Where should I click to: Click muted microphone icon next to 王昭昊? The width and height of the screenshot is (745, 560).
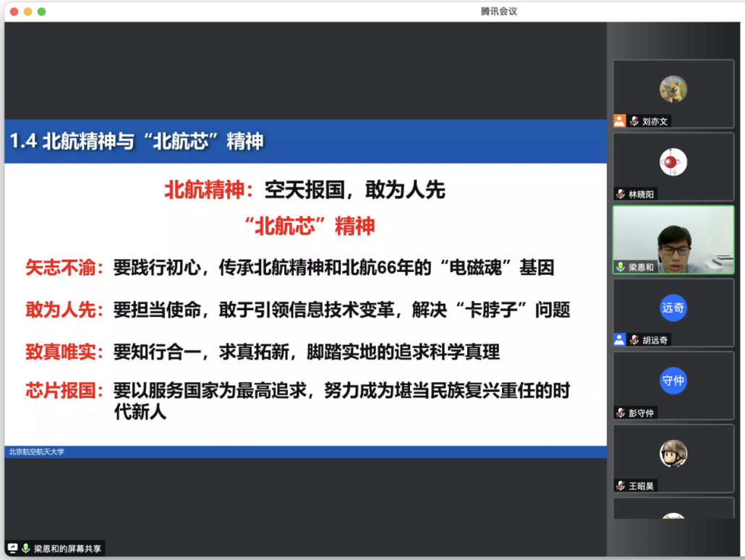point(621,485)
